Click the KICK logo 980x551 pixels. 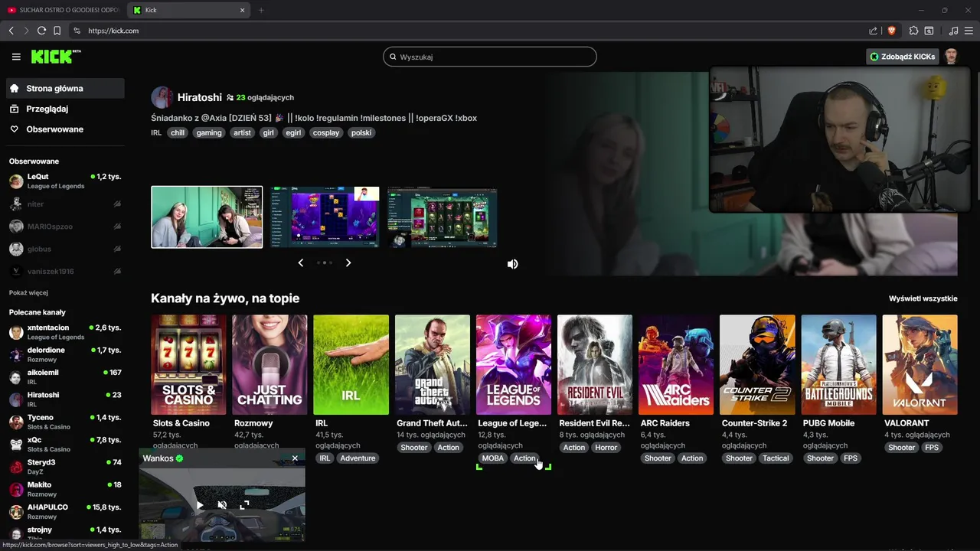pyautogui.click(x=56, y=57)
